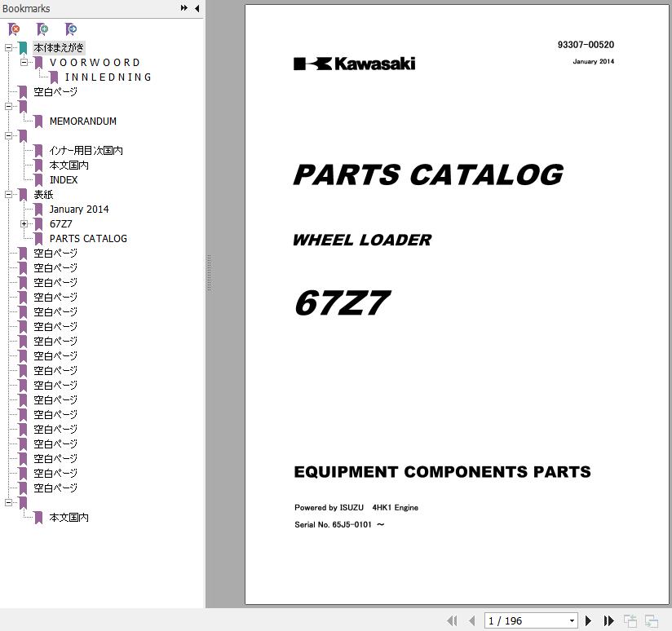Click the large 67Z7 model title on page
The image size is (672, 631).
pyautogui.click(x=343, y=302)
